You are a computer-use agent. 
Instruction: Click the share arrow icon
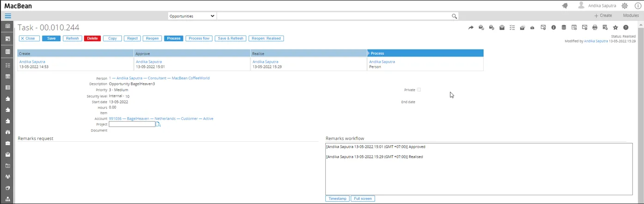tap(471, 28)
